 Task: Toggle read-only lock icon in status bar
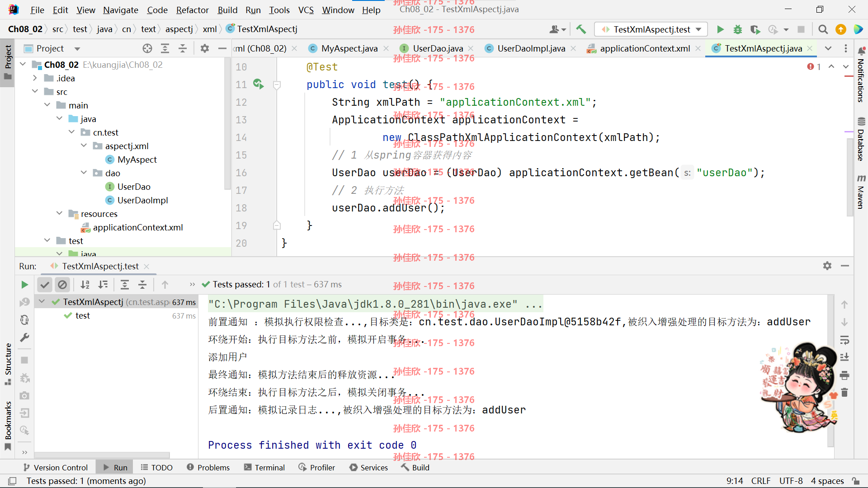click(856, 481)
